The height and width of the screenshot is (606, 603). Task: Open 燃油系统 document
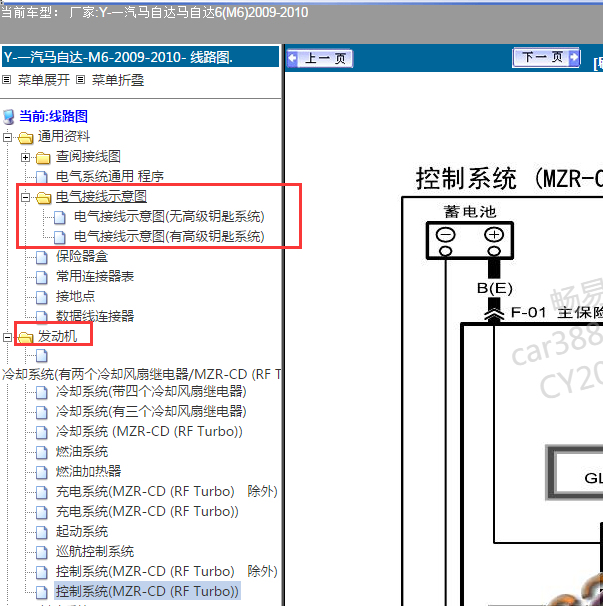click(82, 451)
